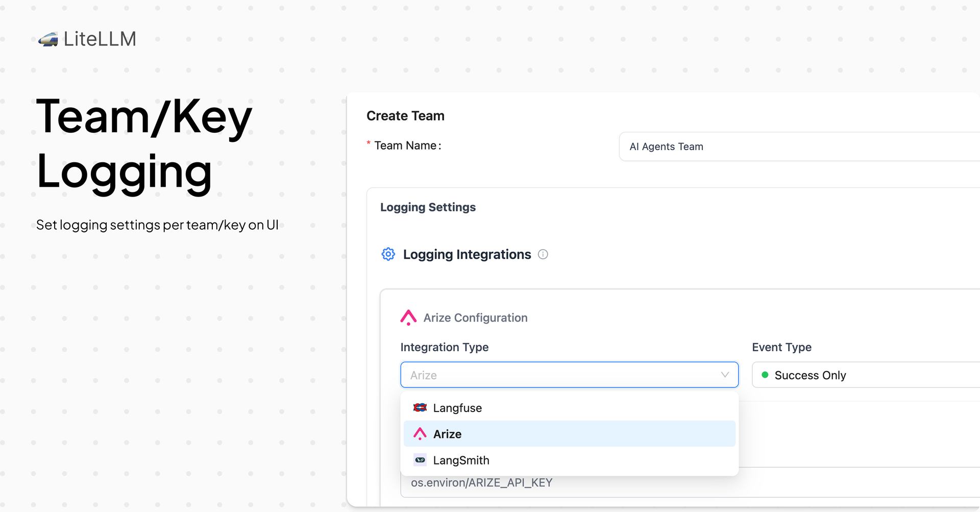This screenshot has width=980, height=512.
Task: Click the blue settings gear beside Logging Integrations
Action: [388, 254]
